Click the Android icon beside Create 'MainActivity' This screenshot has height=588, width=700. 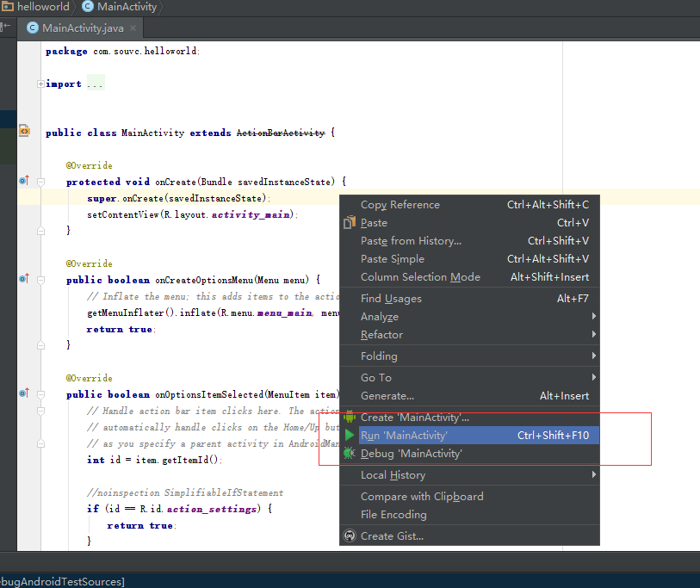(349, 418)
